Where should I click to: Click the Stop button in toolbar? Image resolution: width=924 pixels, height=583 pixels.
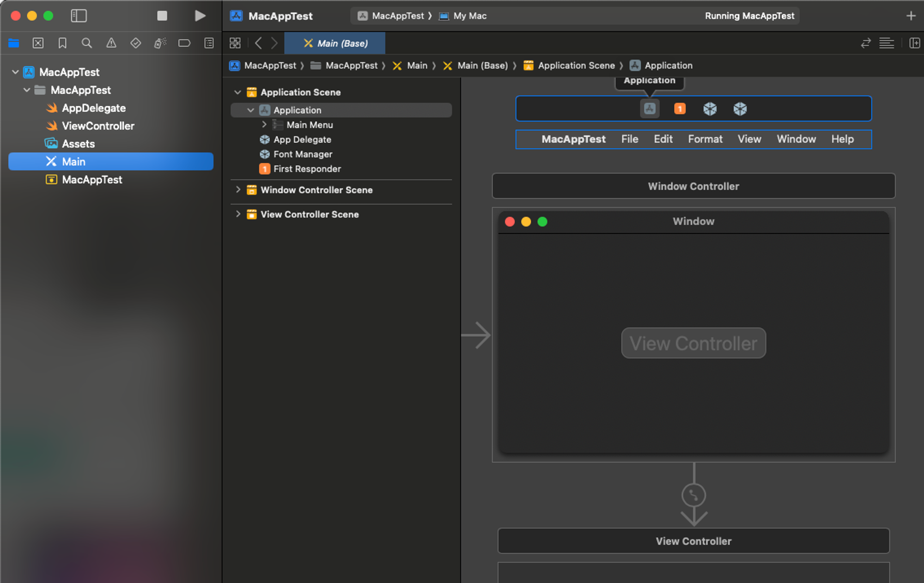pyautogui.click(x=162, y=16)
